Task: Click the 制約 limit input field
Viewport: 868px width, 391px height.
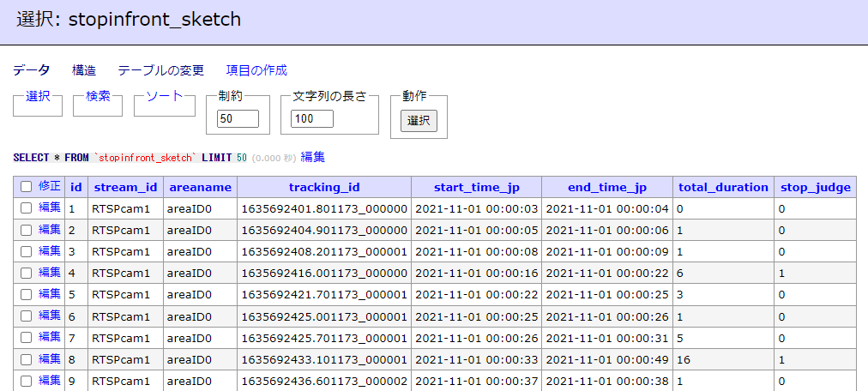Action: pos(238,119)
